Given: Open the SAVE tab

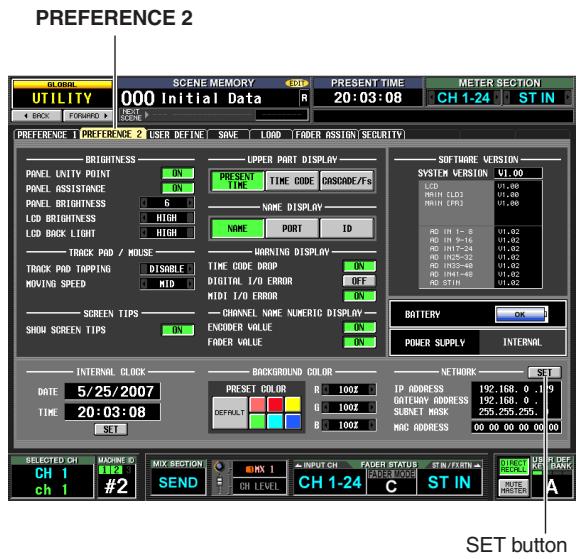Looking at the screenshot, I should (x=228, y=135).
